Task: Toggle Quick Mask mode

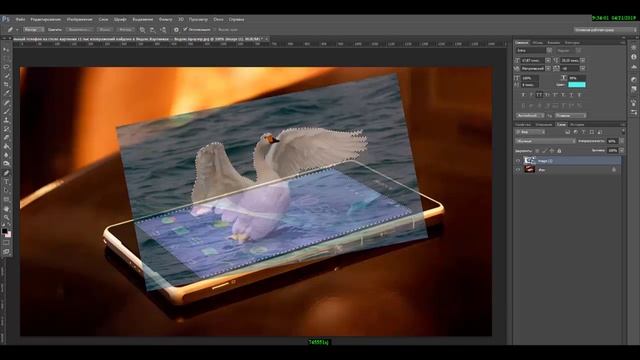Action: (x=6, y=242)
